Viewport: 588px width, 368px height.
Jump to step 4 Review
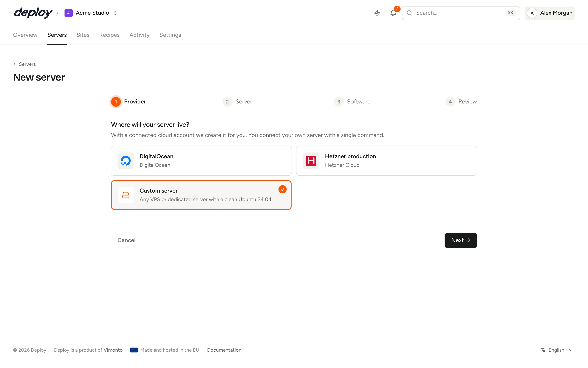point(461,101)
